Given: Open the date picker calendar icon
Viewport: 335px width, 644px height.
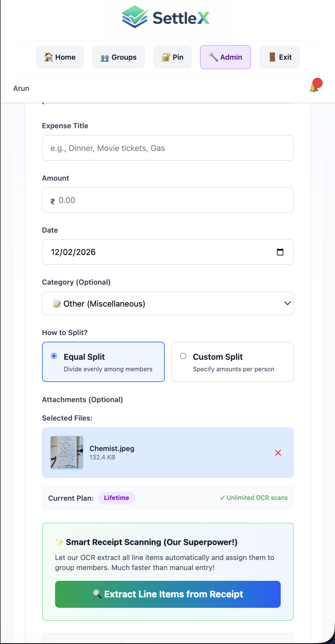Looking at the screenshot, I should 280,252.
